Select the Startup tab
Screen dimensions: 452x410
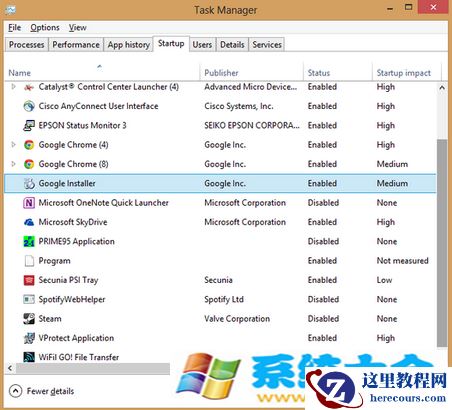click(171, 44)
